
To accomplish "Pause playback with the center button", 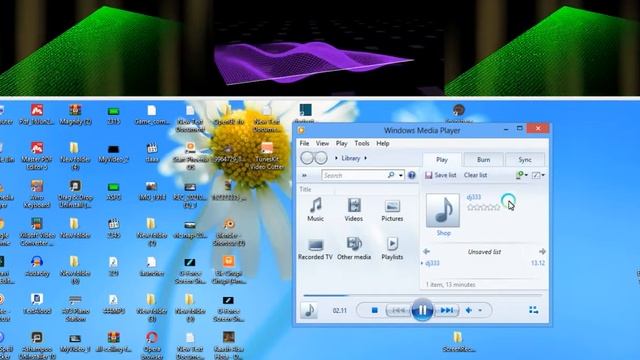I will (422, 310).
